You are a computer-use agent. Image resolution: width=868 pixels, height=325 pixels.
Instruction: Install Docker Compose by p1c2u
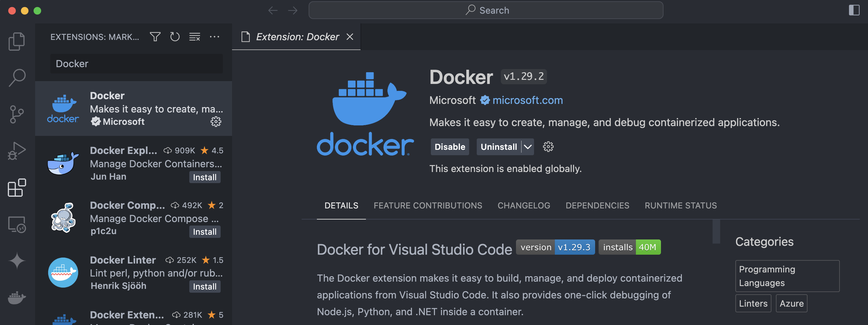point(204,232)
